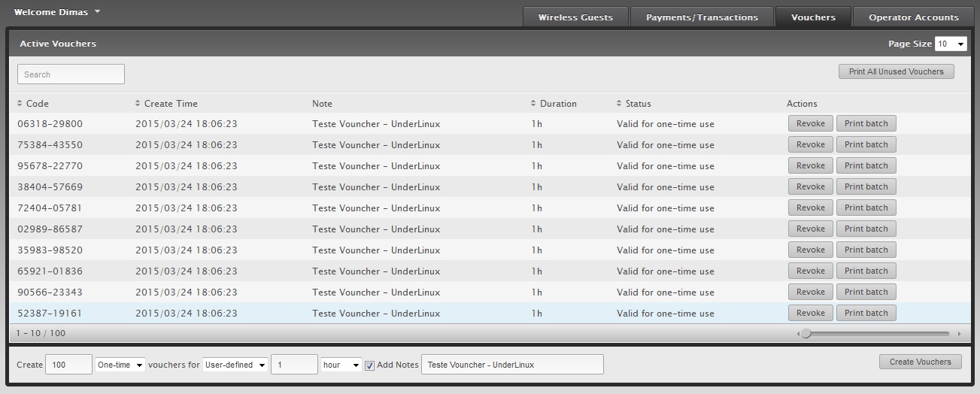The height and width of the screenshot is (394, 980).
Task: Go to the Operator Accounts tab
Action: [913, 17]
